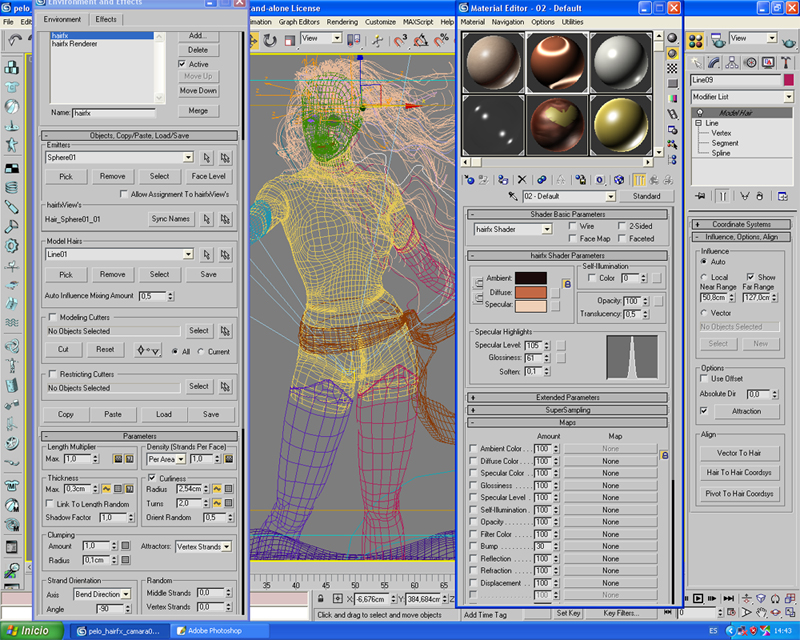The image size is (800, 640).
Task: Click Put to Library icon
Action: pyautogui.click(x=581, y=180)
